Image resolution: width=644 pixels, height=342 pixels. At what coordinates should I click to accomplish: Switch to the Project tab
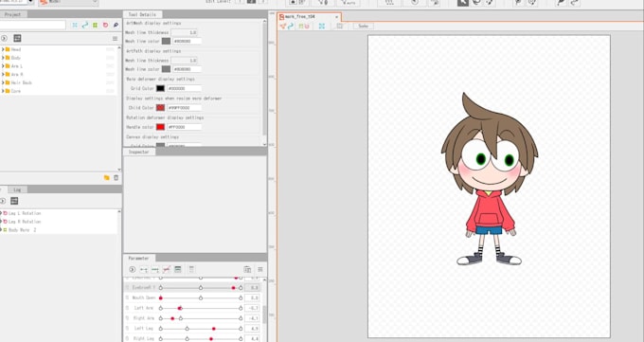point(12,14)
